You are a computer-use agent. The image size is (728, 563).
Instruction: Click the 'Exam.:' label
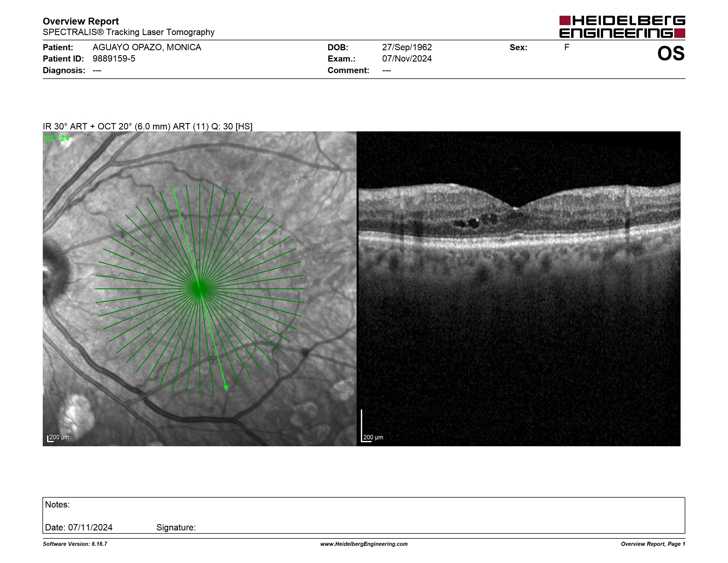click(x=341, y=59)
